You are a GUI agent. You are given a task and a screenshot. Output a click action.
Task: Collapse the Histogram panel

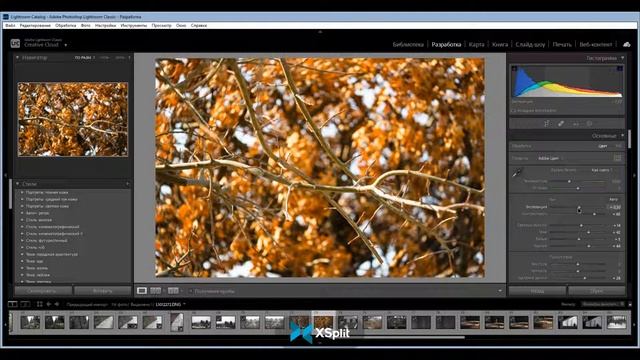point(622,58)
